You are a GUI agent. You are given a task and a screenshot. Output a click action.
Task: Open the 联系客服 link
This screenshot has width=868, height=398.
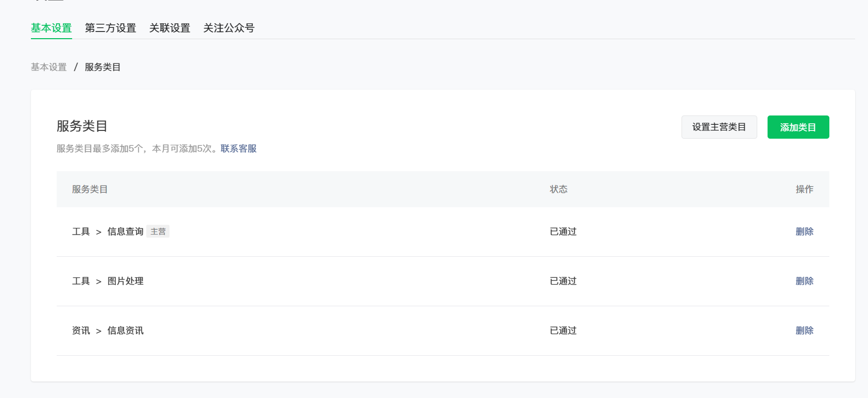coord(239,148)
